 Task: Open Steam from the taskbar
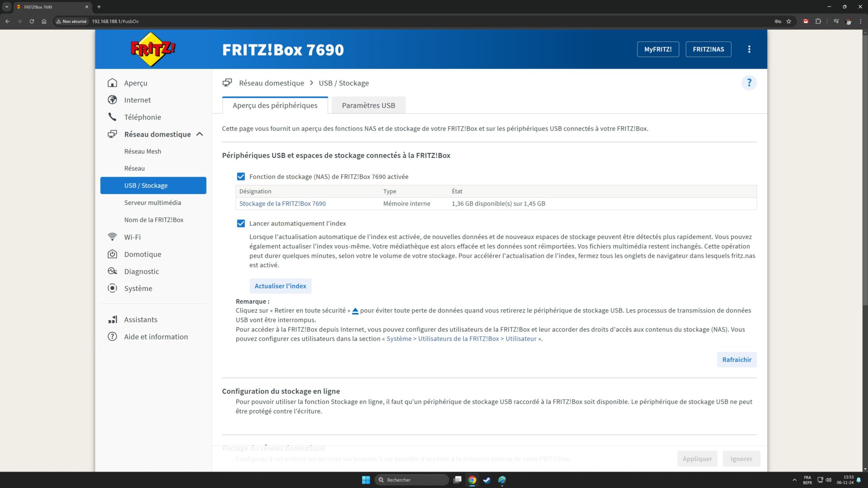pyautogui.click(x=487, y=480)
